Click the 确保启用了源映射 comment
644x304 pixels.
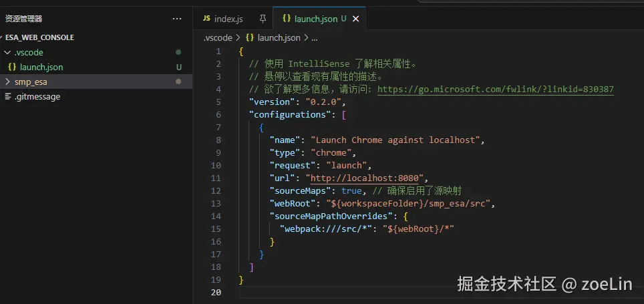point(418,191)
